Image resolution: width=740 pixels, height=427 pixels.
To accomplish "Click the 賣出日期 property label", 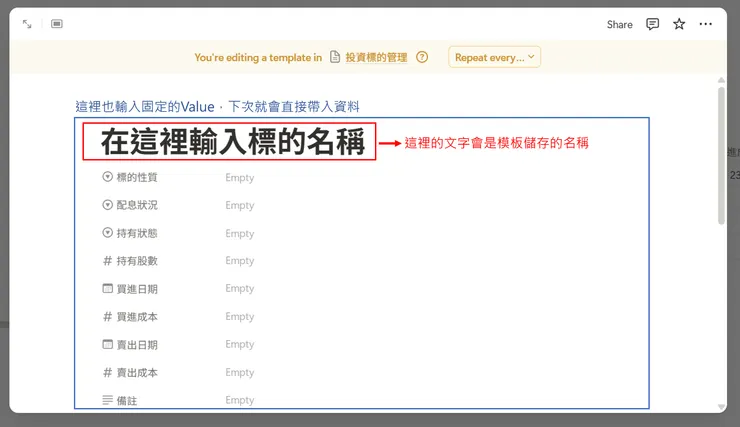I will pos(137,345).
